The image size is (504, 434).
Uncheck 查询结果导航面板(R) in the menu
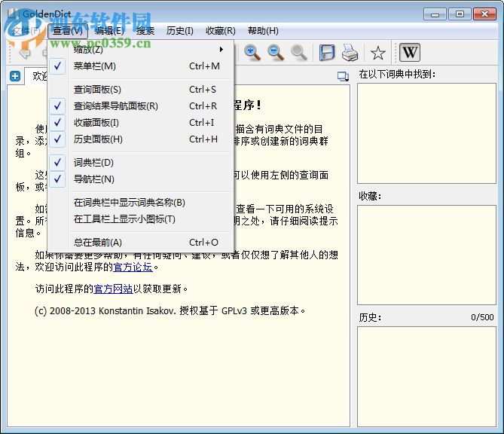pos(140,106)
